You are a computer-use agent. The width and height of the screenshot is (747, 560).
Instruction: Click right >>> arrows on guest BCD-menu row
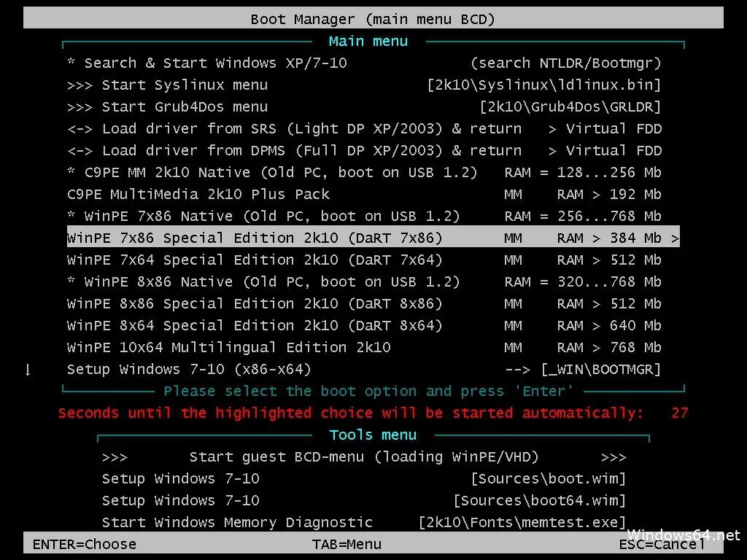tap(614, 458)
